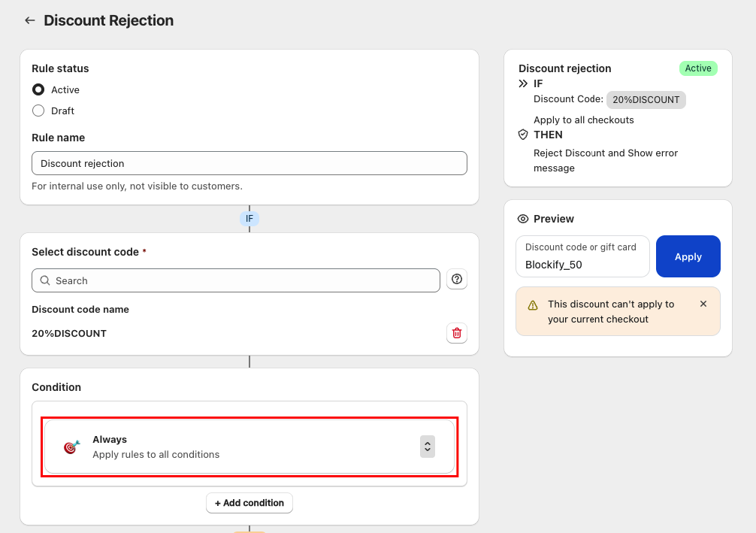Click the tag icon next to THEN
756x533 pixels.
tap(522, 135)
